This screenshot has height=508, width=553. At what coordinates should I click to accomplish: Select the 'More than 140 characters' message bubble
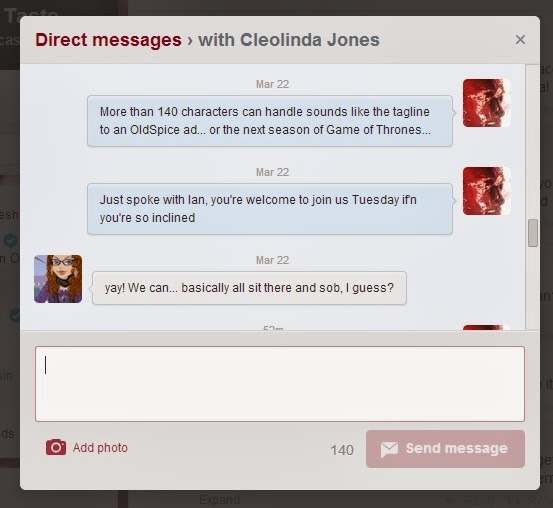coord(270,121)
